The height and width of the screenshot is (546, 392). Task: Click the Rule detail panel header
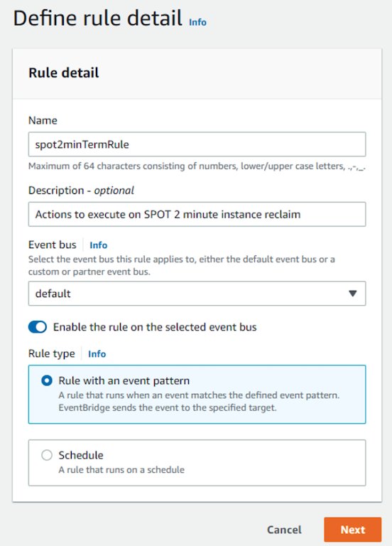click(197, 73)
